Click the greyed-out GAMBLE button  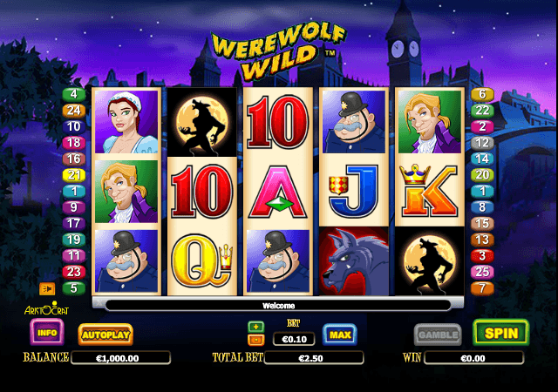(x=438, y=335)
